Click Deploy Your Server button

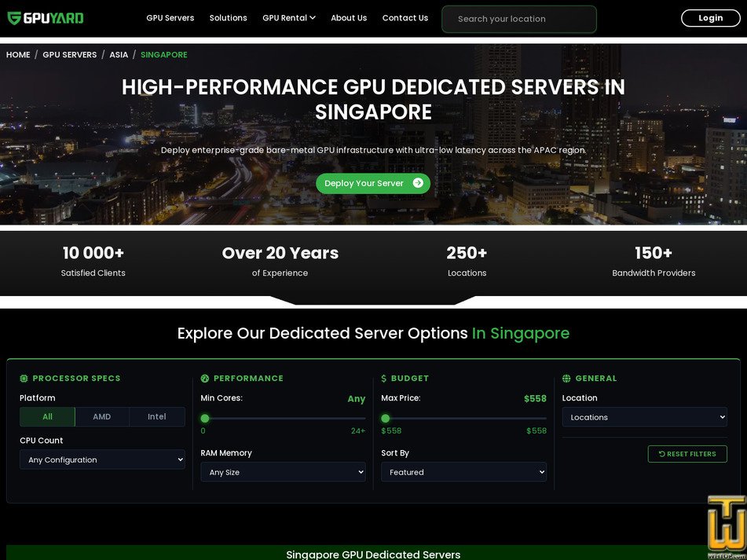coord(373,183)
